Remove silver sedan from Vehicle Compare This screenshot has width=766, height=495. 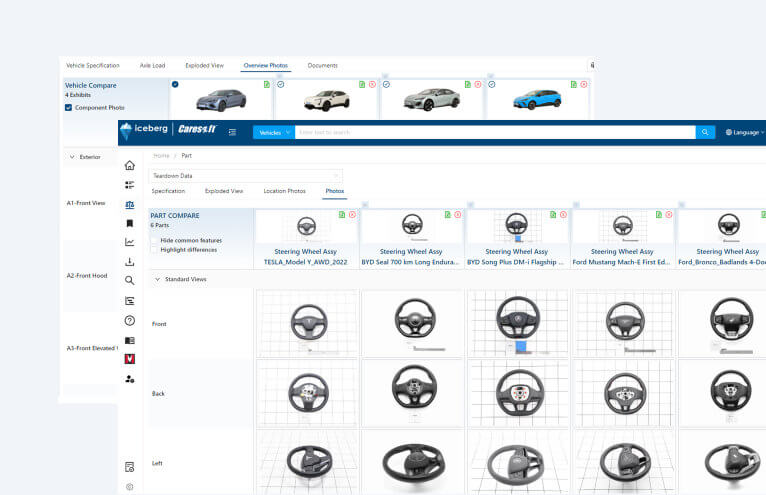478,85
